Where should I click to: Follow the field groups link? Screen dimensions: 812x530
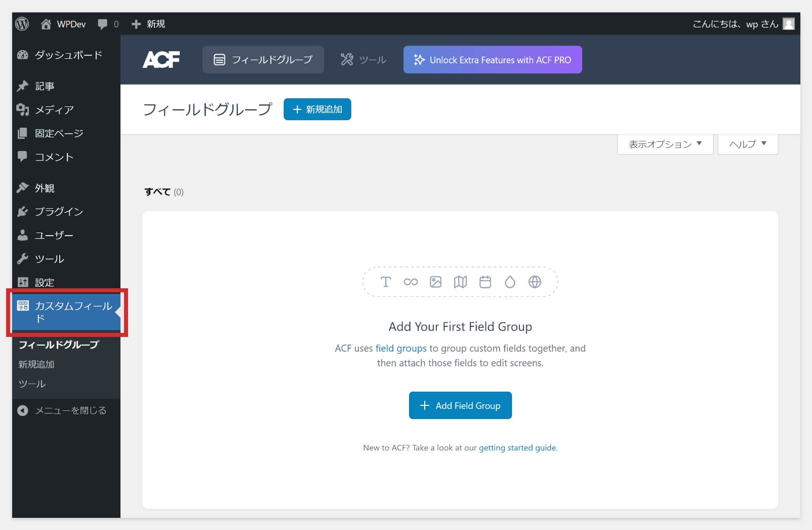coord(401,348)
